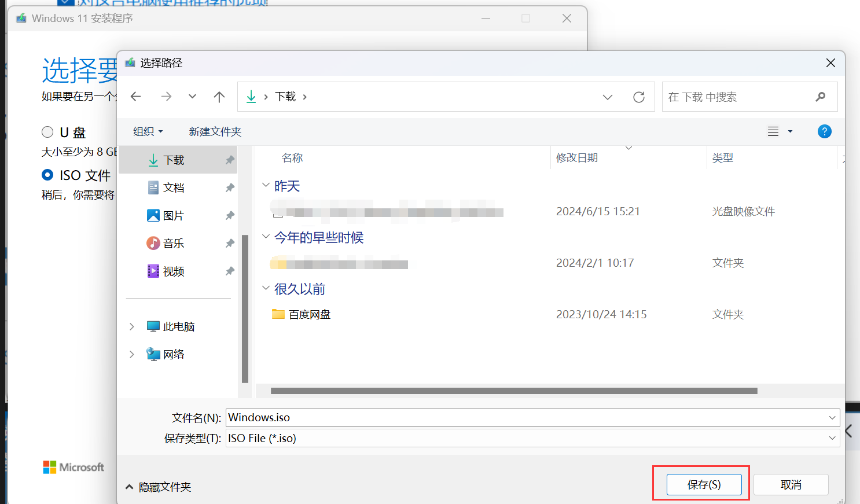Image resolution: width=860 pixels, height=504 pixels.
Task: Create folder with 新建文件夹
Action: [215, 131]
